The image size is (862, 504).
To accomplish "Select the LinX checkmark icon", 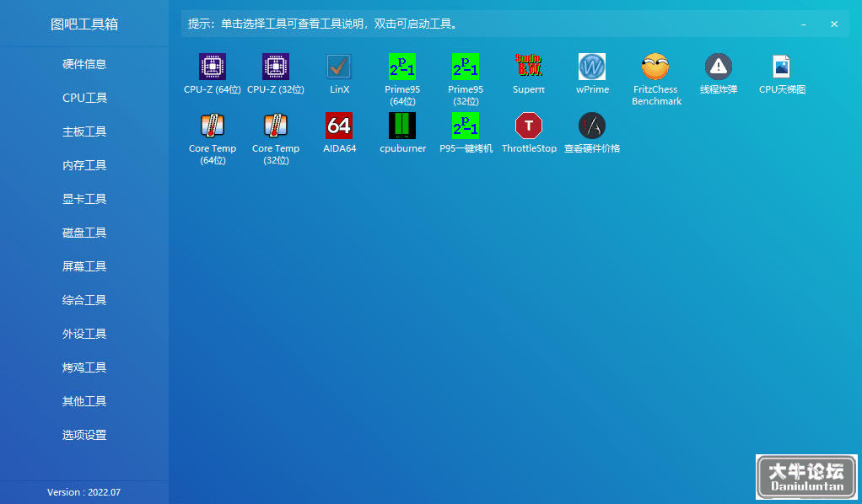I will 339,67.
